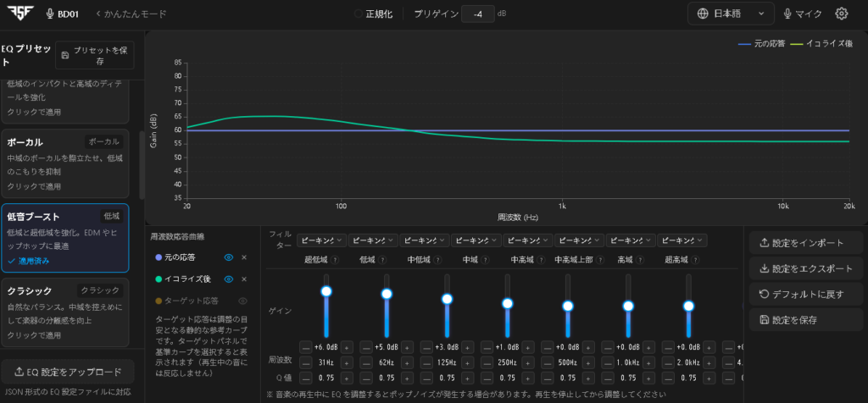
Task: Click the help icon beside 高域
Action: click(x=640, y=260)
